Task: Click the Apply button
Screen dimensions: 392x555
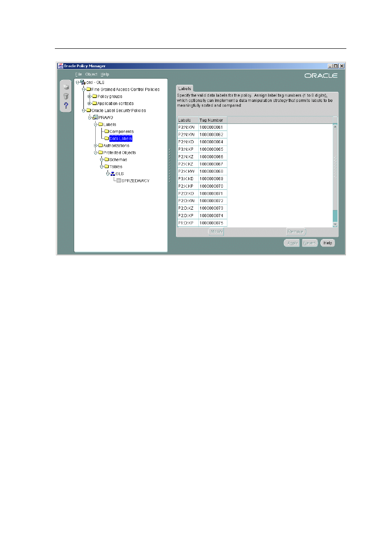Action: click(292, 243)
